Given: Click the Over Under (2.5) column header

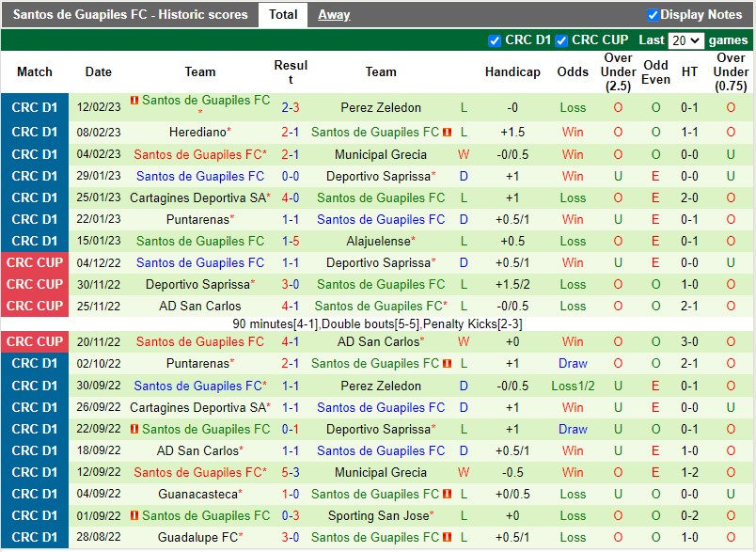Looking at the screenshot, I should coord(618,71).
